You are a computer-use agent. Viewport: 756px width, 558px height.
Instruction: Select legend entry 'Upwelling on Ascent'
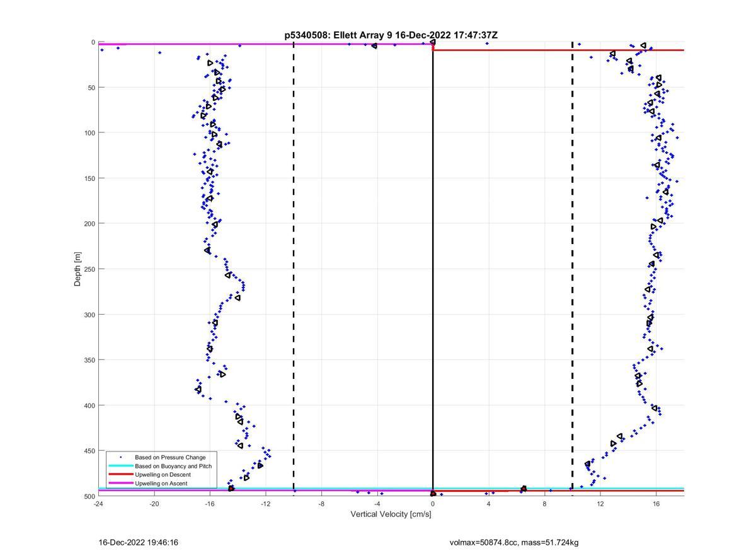pyautogui.click(x=161, y=484)
